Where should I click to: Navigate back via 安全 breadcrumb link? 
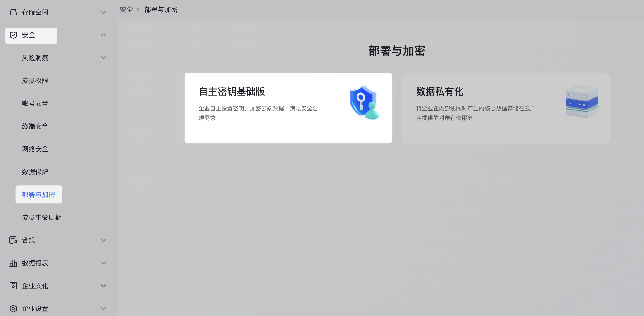(126, 10)
